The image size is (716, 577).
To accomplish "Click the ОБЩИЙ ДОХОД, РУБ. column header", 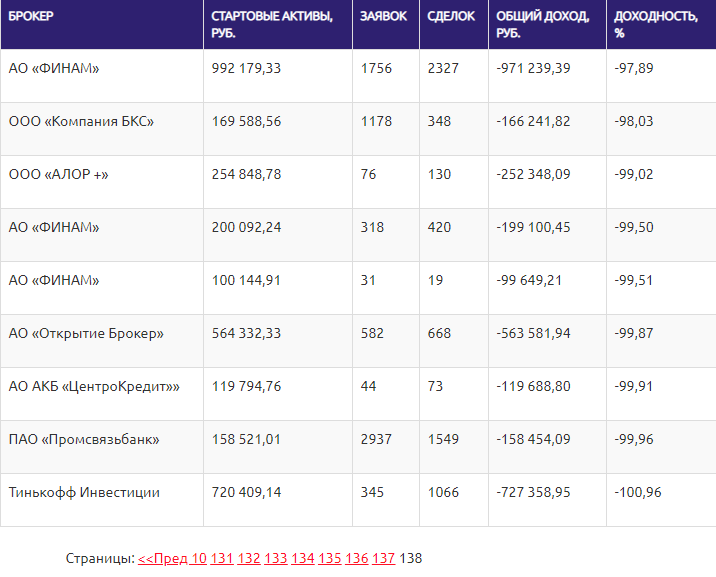I will 548,24.
